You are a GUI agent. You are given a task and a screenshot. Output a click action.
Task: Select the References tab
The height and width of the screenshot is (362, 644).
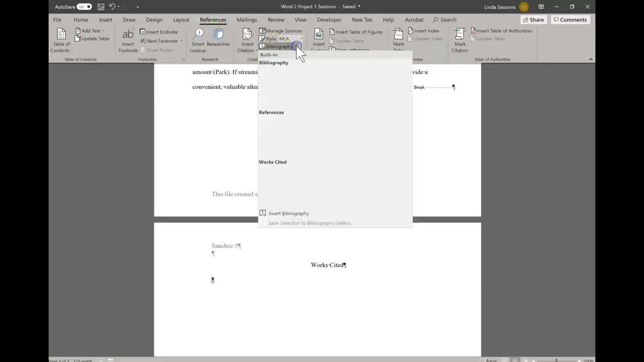213,20
